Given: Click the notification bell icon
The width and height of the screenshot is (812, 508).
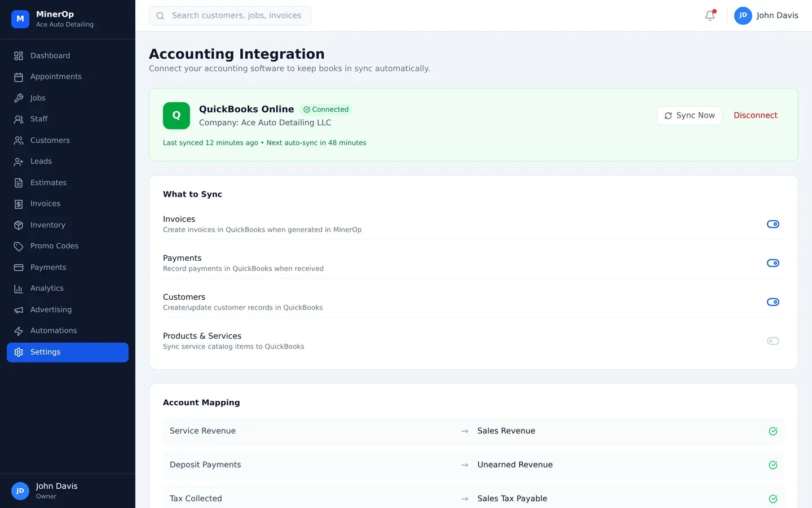Looking at the screenshot, I should click(710, 16).
